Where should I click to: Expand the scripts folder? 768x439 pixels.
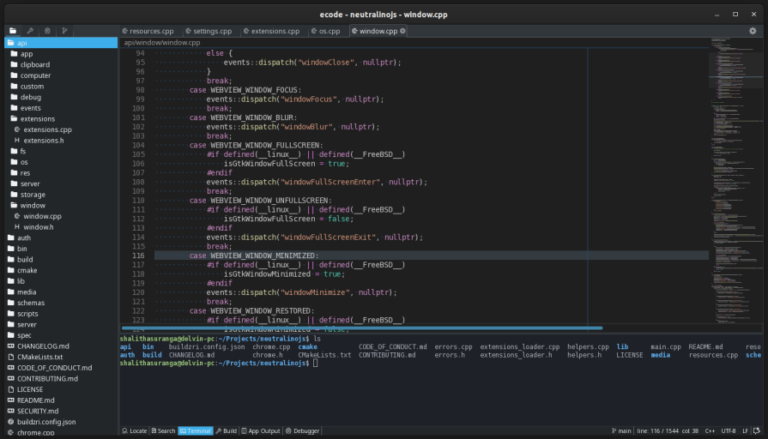(61, 314)
